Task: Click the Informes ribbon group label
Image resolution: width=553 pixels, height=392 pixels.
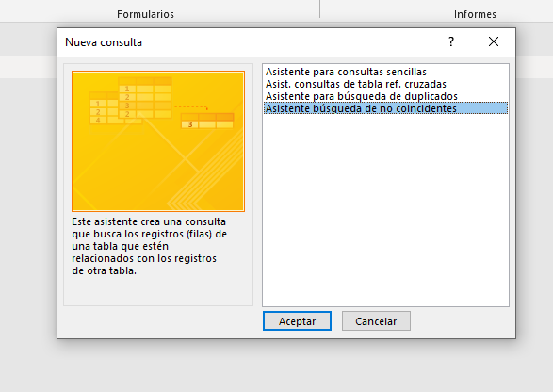Action: [x=475, y=14]
